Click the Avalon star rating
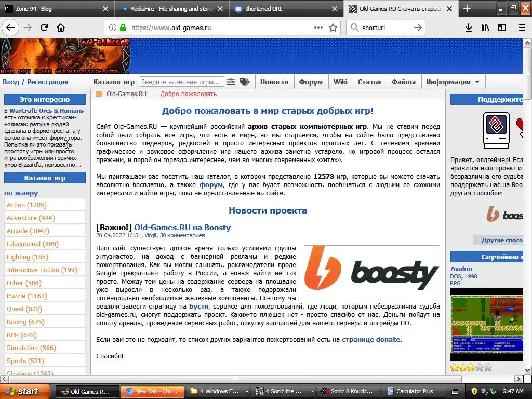 [x=471, y=367]
